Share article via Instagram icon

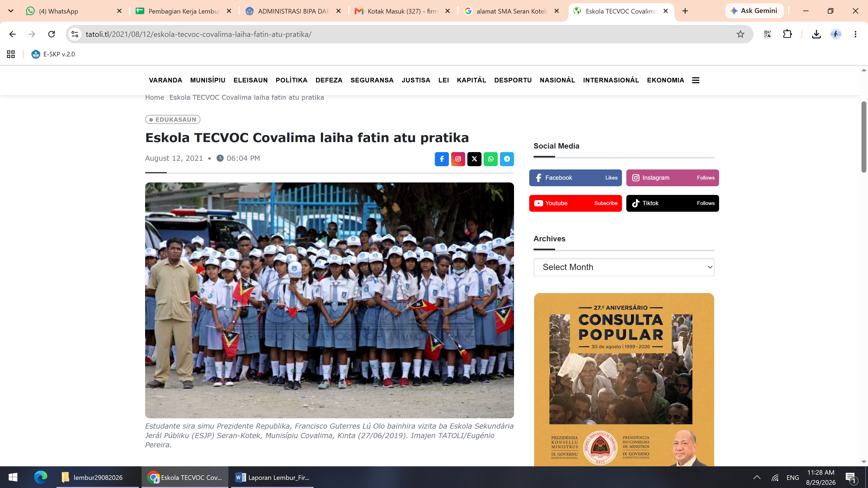[x=458, y=159]
